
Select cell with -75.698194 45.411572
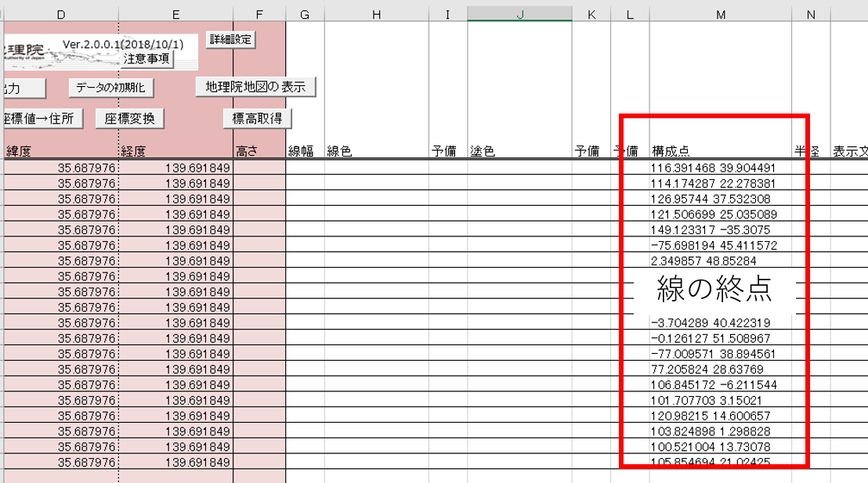click(x=721, y=245)
